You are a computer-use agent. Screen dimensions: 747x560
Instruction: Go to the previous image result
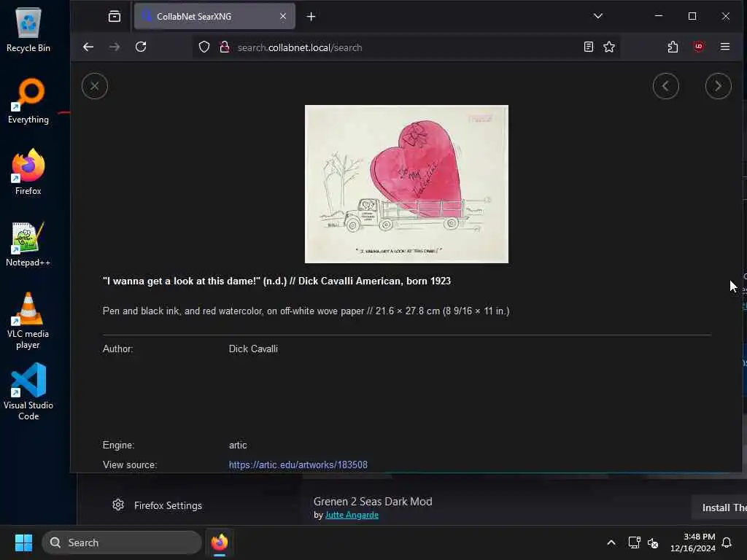click(x=665, y=86)
